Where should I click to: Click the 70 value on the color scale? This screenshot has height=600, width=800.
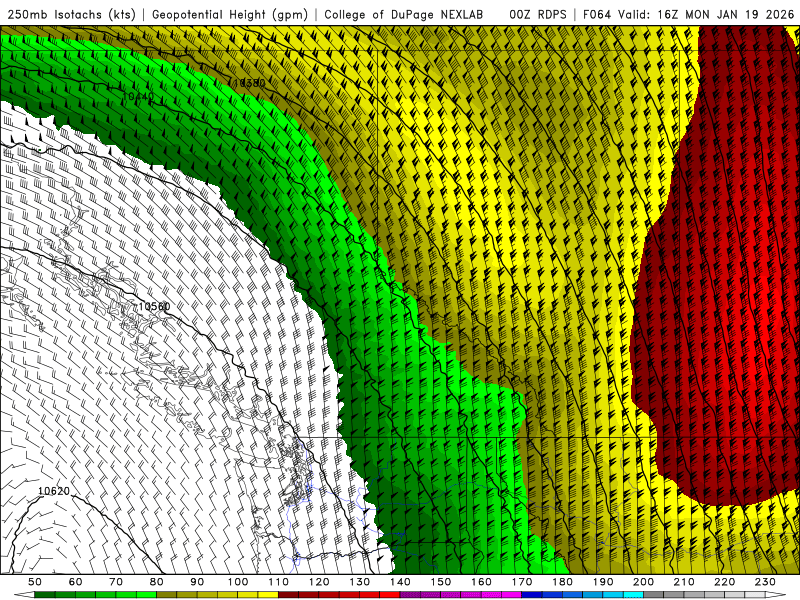click(x=116, y=582)
